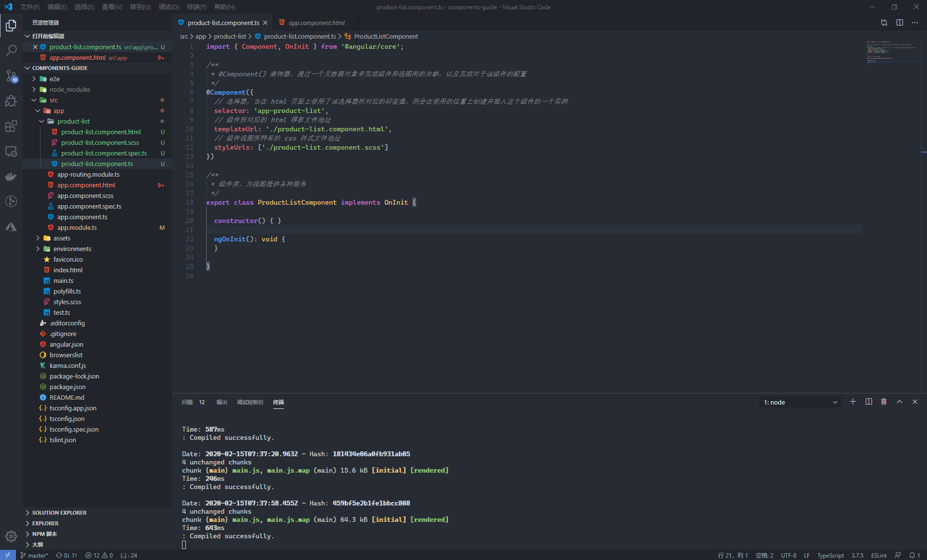Expand the assets folder
This screenshot has height=560, width=927.
pyautogui.click(x=61, y=238)
